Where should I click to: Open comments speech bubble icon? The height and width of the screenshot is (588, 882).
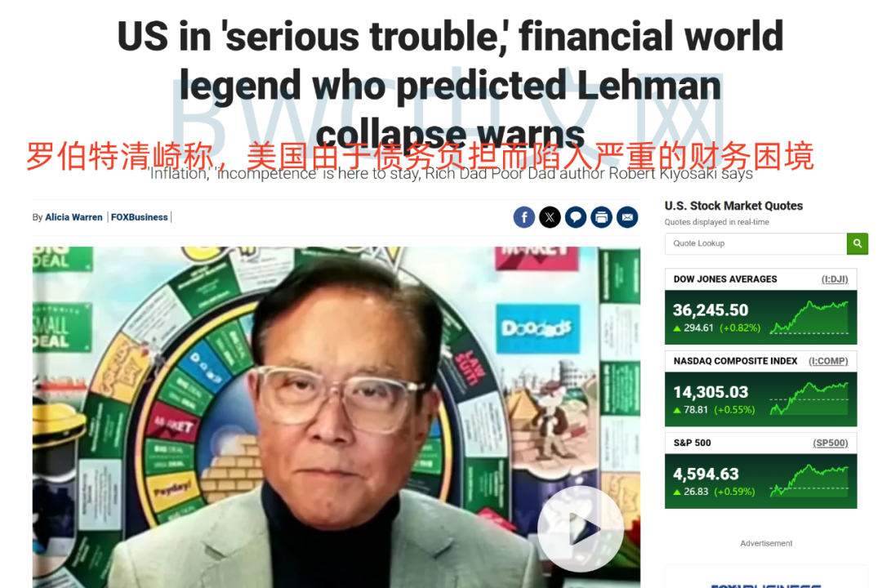(576, 217)
